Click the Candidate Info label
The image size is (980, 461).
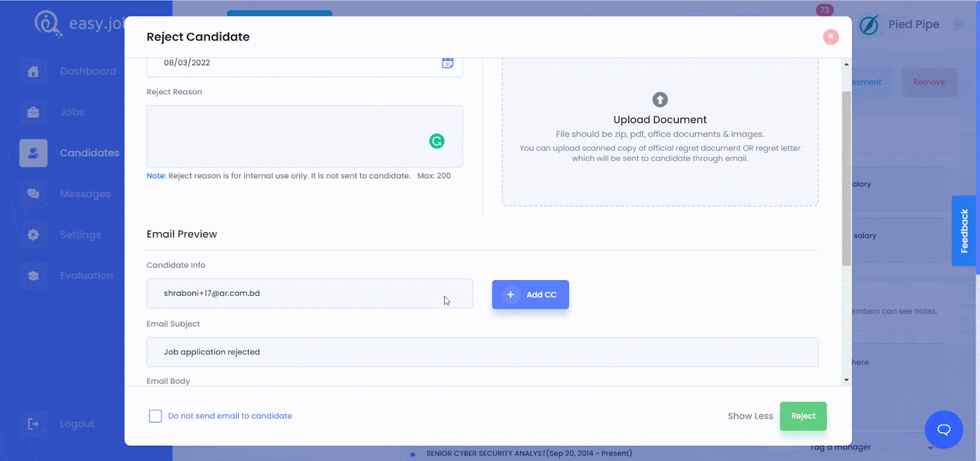(176, 265)
